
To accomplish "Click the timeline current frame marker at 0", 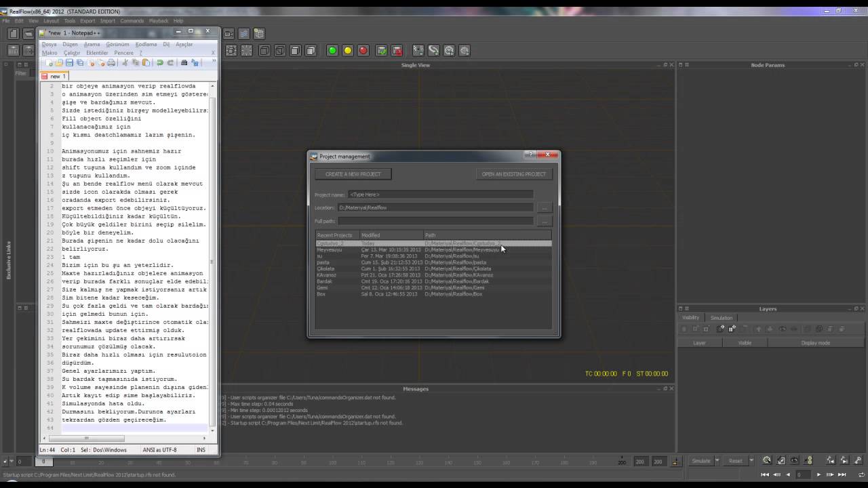I will (x=44, y=462).
